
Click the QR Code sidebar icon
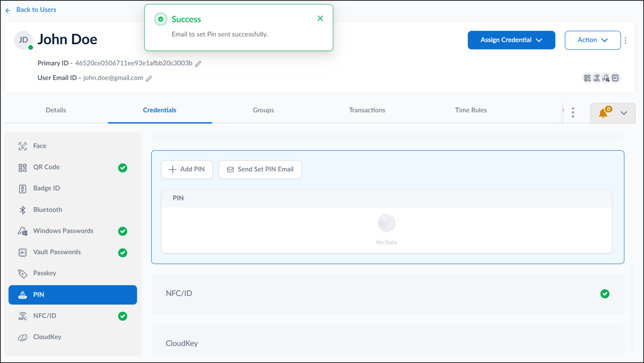tap(23, 168)
